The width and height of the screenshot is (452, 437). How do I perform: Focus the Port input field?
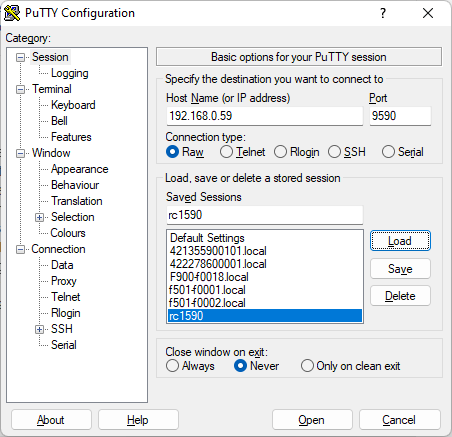coord(400,116)
